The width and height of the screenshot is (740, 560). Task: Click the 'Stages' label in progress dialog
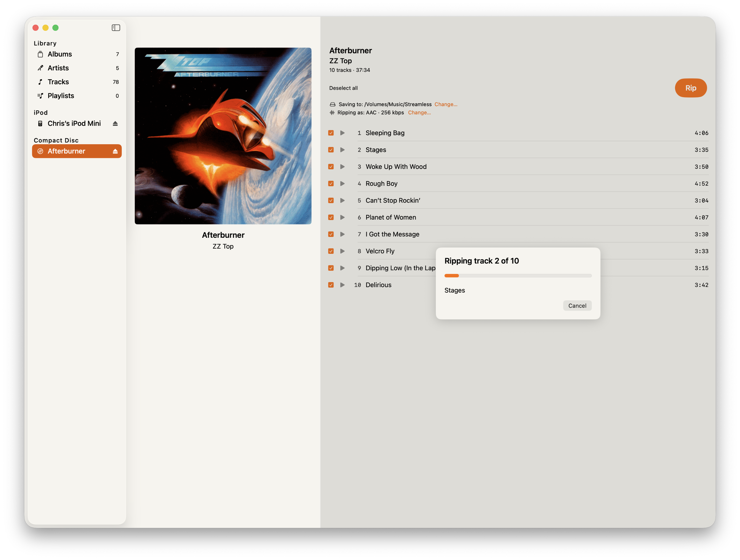(x=455, y=290)
